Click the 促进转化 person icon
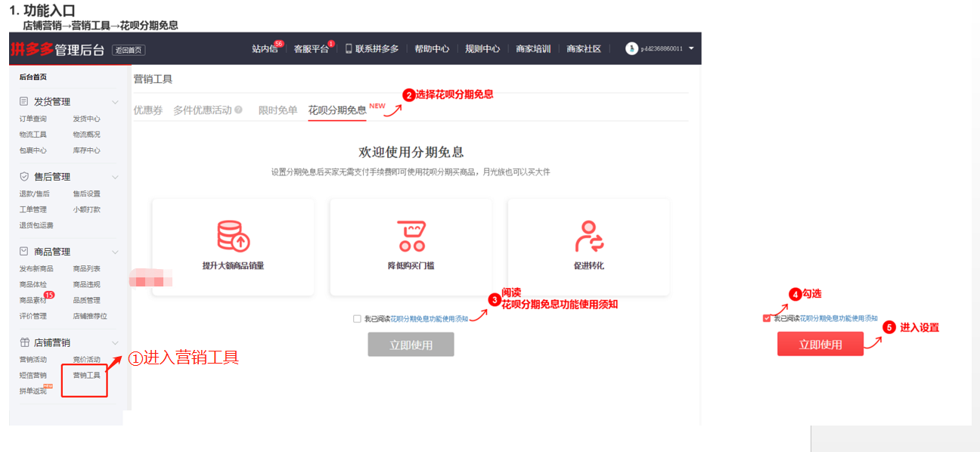Screen dimensions: 980x452 pos(588,236)
